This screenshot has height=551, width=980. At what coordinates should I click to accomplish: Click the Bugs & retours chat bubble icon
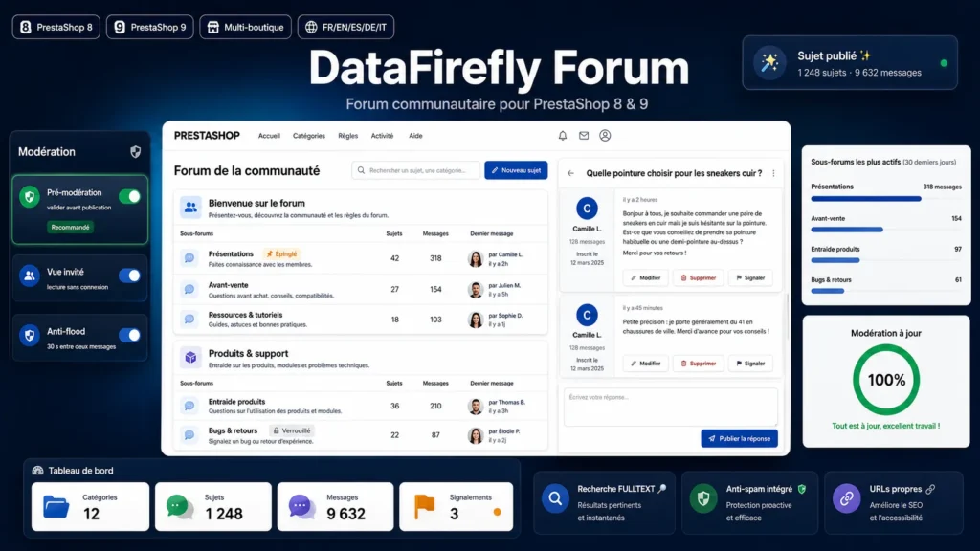[x=189, y=435]
